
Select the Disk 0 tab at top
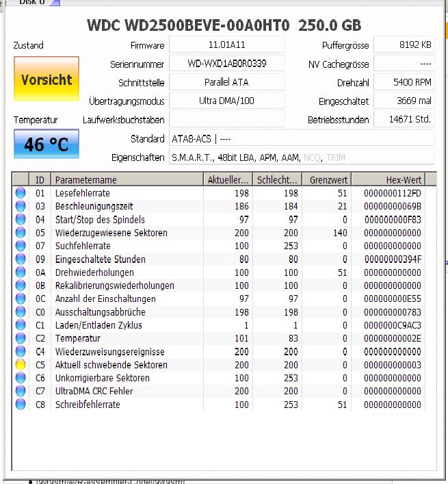(x=31, y=3)
